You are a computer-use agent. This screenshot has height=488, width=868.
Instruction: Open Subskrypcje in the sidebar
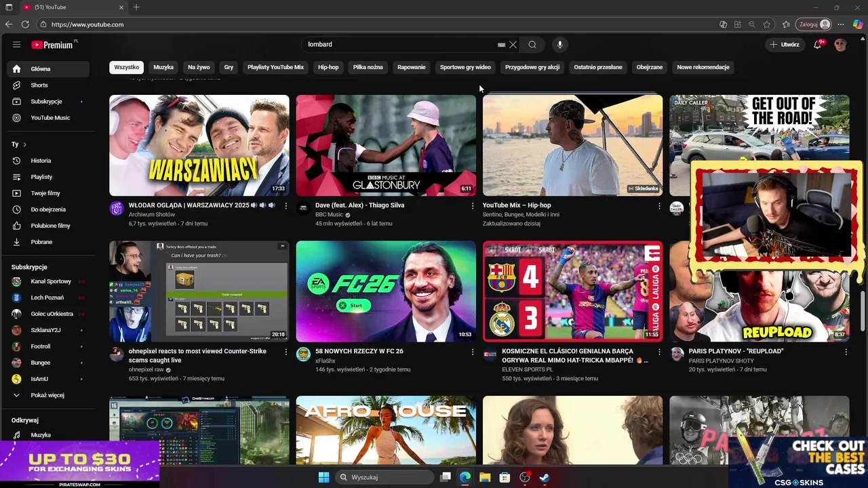click(47, 102)
